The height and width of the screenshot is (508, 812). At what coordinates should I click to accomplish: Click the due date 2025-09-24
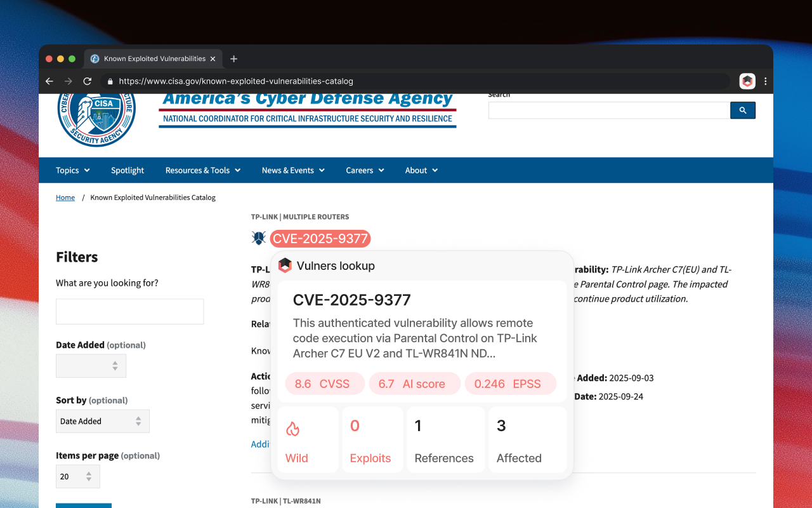point(621,396)
